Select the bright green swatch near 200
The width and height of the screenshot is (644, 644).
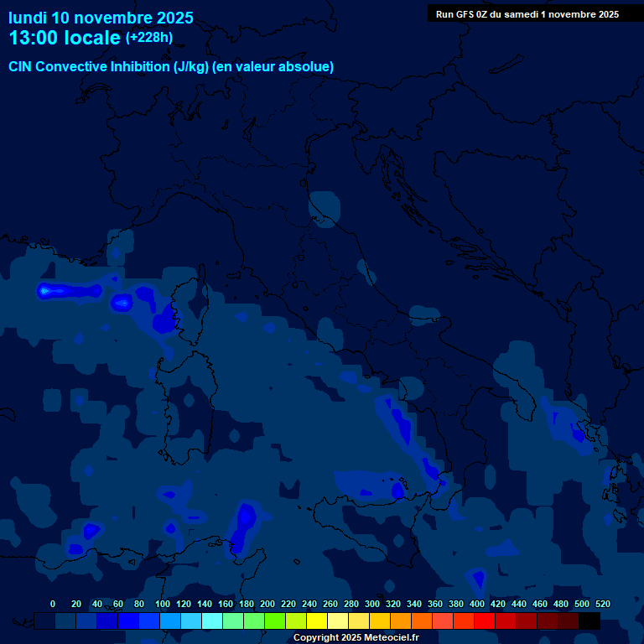[275, 621]
